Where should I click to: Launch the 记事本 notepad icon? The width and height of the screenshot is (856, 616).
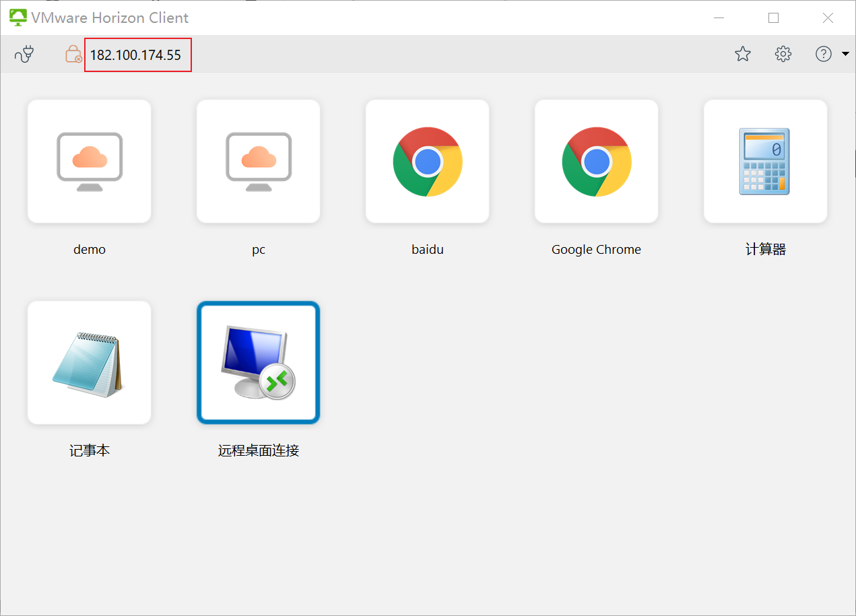[x=90, y=363]
